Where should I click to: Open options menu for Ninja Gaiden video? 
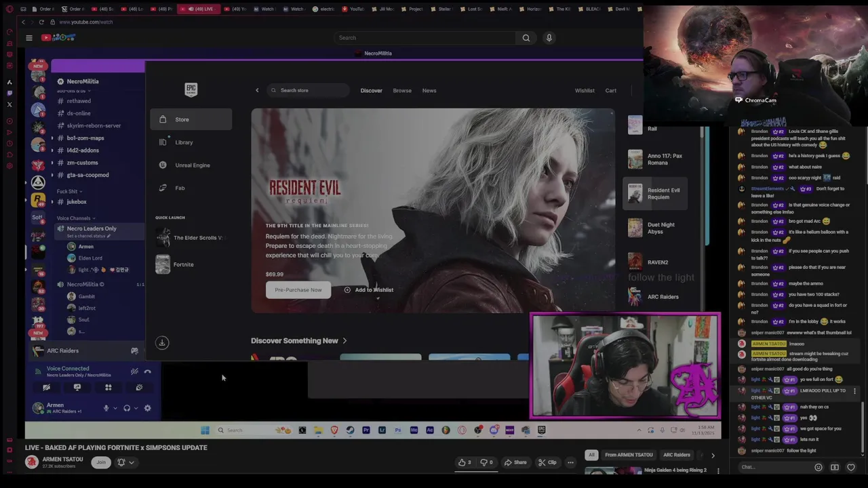pyautogui.click(x=718, y=470)
